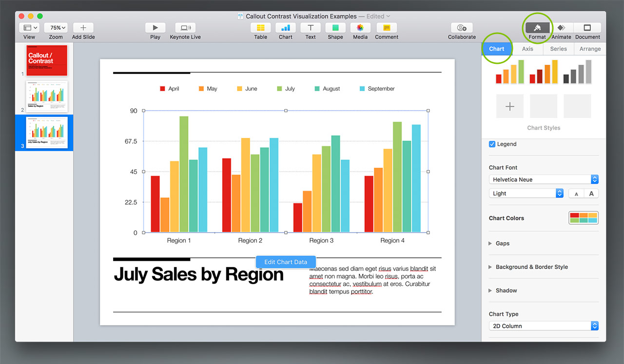Click the Play slideshow icon
Viewport: 624px width, 364px height.
tap(155, 28)
